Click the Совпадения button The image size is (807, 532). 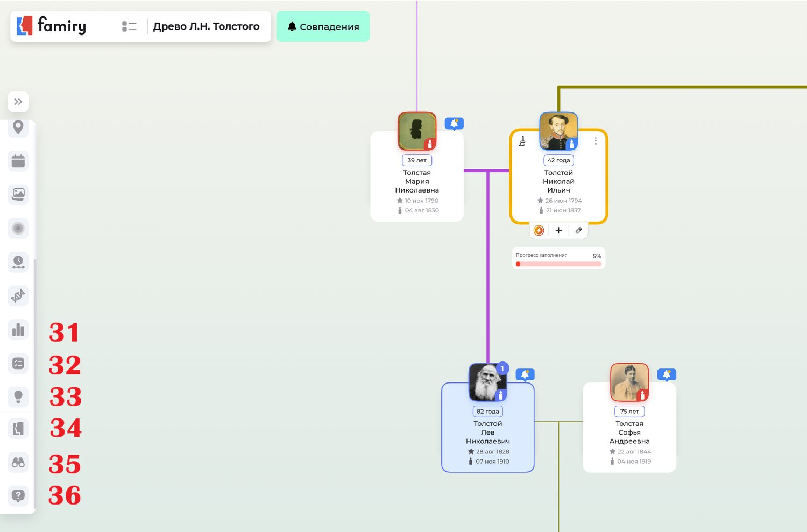[x=323, y=27]
